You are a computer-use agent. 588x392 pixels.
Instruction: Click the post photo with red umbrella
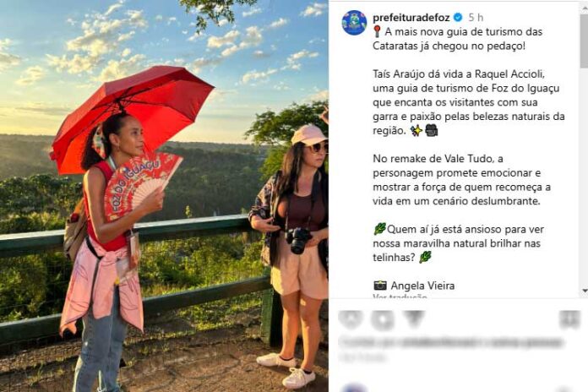pos(164,196)
